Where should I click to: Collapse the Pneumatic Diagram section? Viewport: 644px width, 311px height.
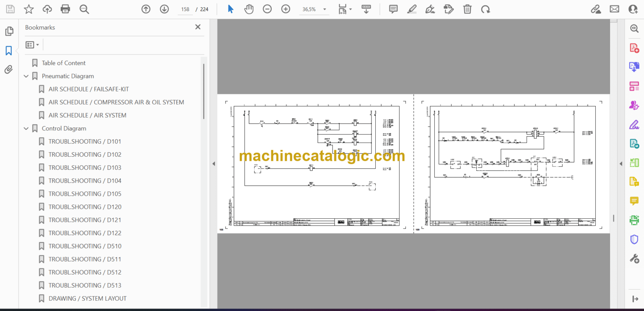pyautogui.click(x=26, y=76)
